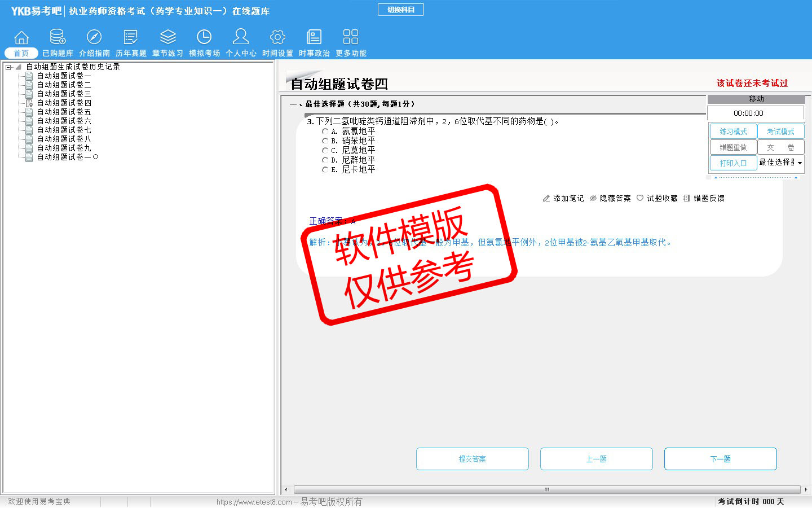812x508 pixels.
Task: Open the 章节练习 layers icon
Action: click(x=167, y=37)
